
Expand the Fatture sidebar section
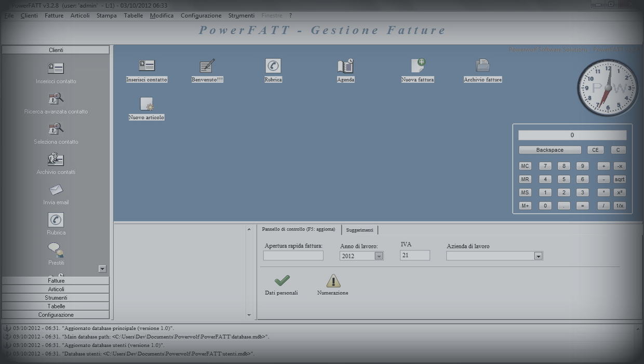point(56,281)
